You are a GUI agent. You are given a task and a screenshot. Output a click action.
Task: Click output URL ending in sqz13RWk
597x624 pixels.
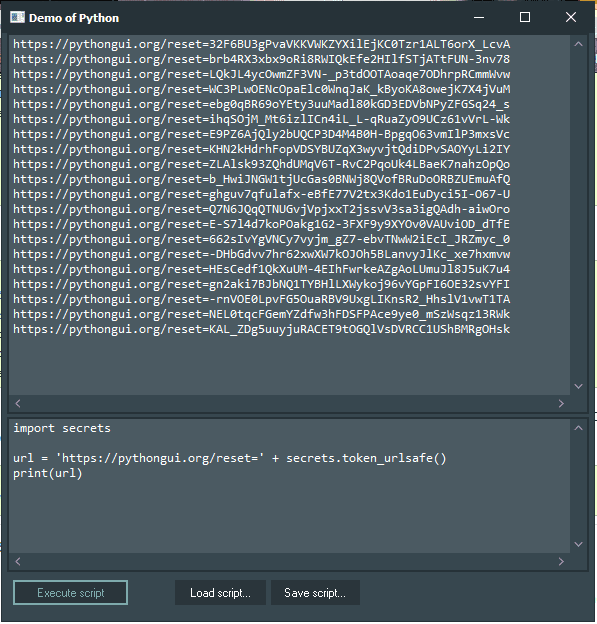click(x=261, y=314)
